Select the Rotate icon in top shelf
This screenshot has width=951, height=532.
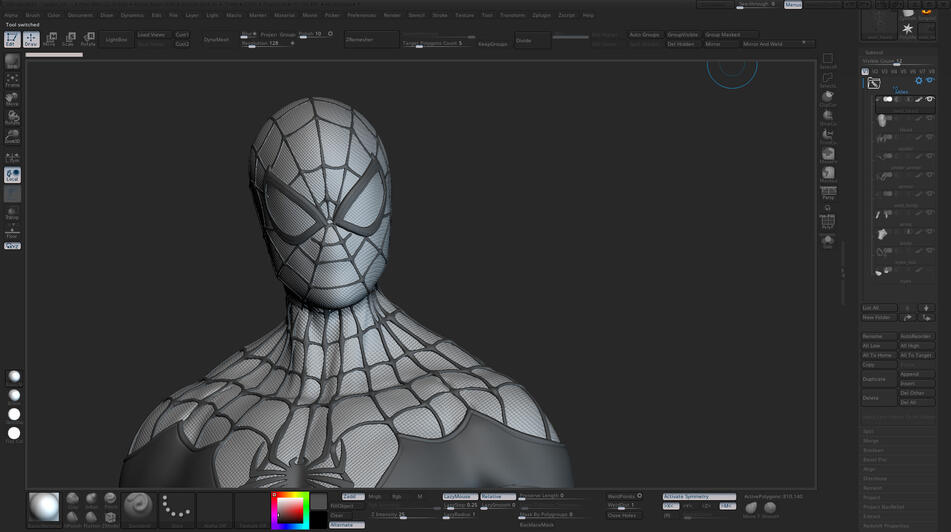tap(89, 39)
